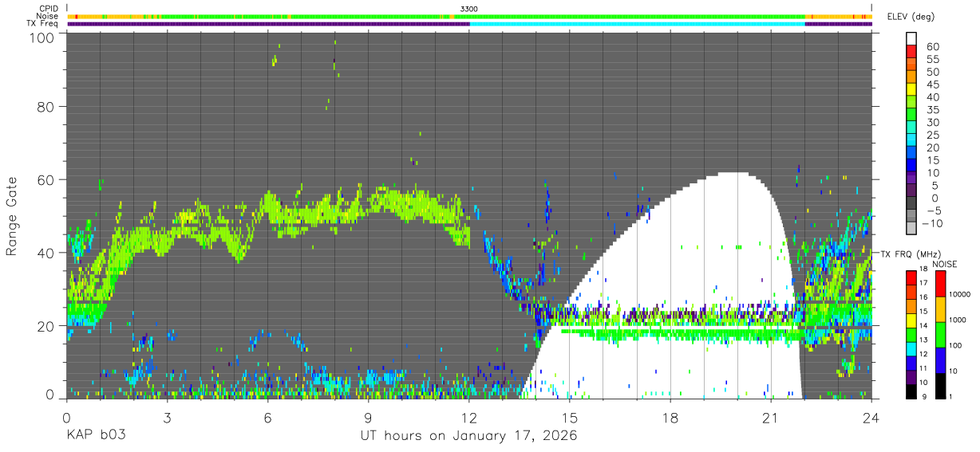Screen dimensions: 980x452
Task: Click the 15 hour tick label on time axis
Action: [x=570, y=417]
